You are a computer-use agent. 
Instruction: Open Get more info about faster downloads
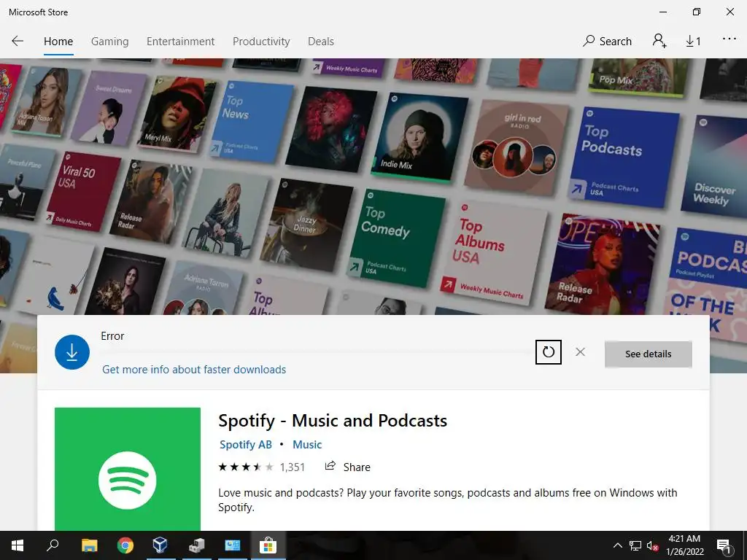coord(194,370)
